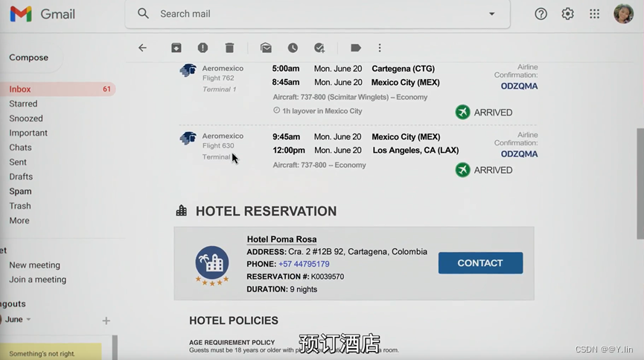Viewport: 644px width, 360px height.
Task: Open Settings gear icon
Action: [x=567, y=14]
